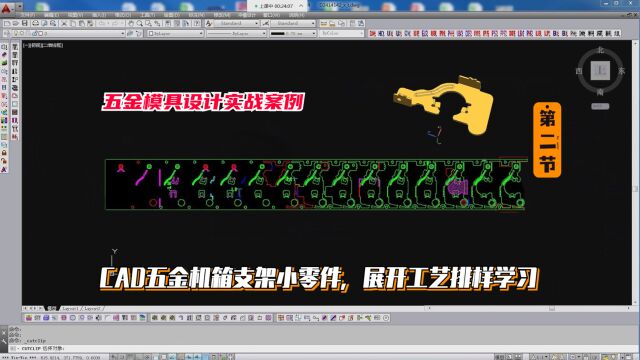Viewport: 640px width, 360px height.
Task: Click the Dimension Style icon
Action: 265,24
